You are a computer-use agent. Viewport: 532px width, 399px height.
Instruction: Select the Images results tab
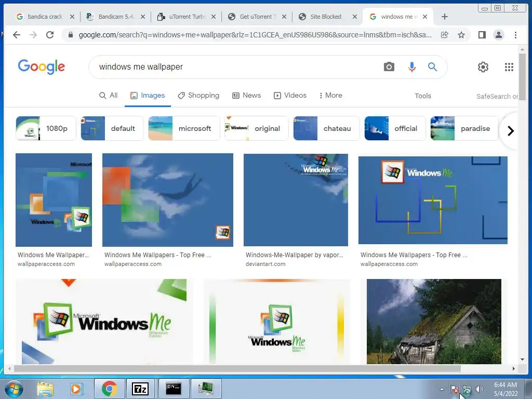click(x=148, y=96)
